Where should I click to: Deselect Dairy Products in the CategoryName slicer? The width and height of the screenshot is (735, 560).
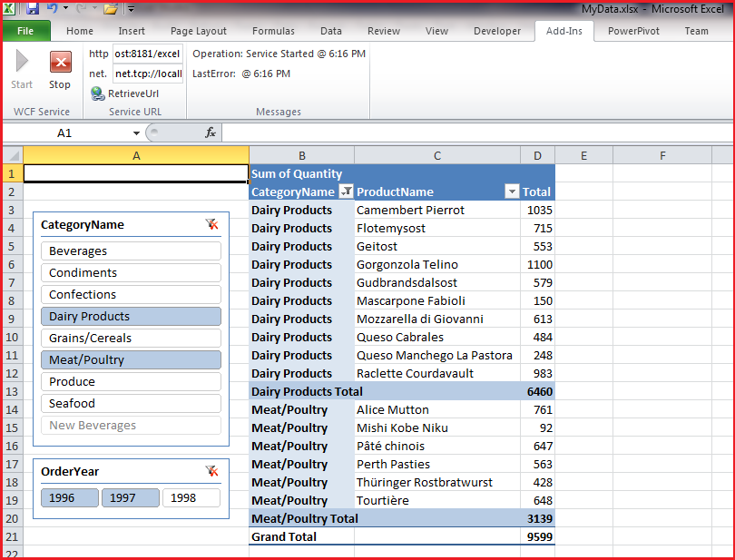131,316
